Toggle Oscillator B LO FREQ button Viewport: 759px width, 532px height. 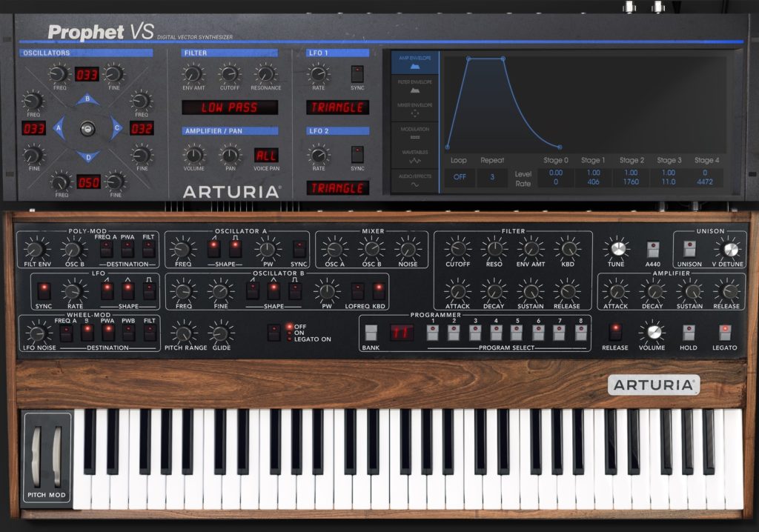(x=358, y=290)
